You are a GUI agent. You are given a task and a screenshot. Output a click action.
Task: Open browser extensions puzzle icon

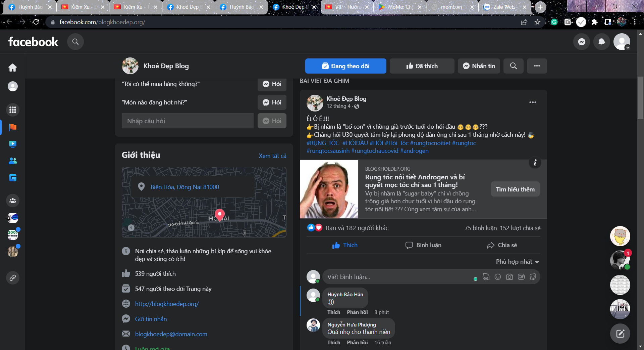(594, 22)
